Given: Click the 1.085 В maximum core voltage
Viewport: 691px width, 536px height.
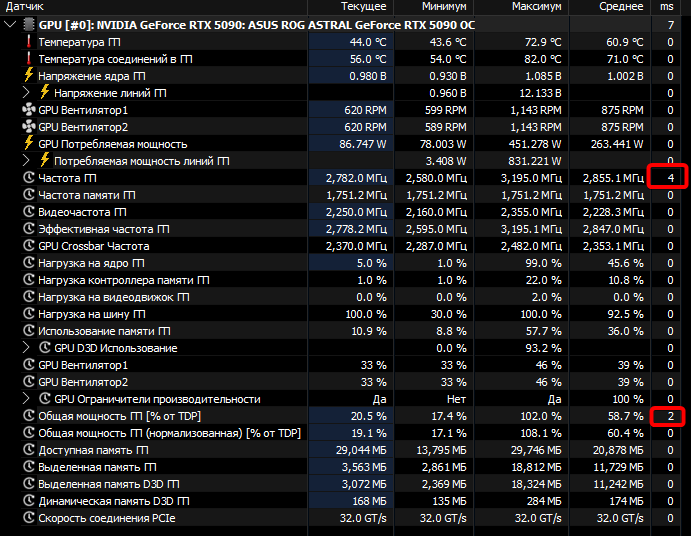Looking at the screenshot, I should [x=543, y=76].
